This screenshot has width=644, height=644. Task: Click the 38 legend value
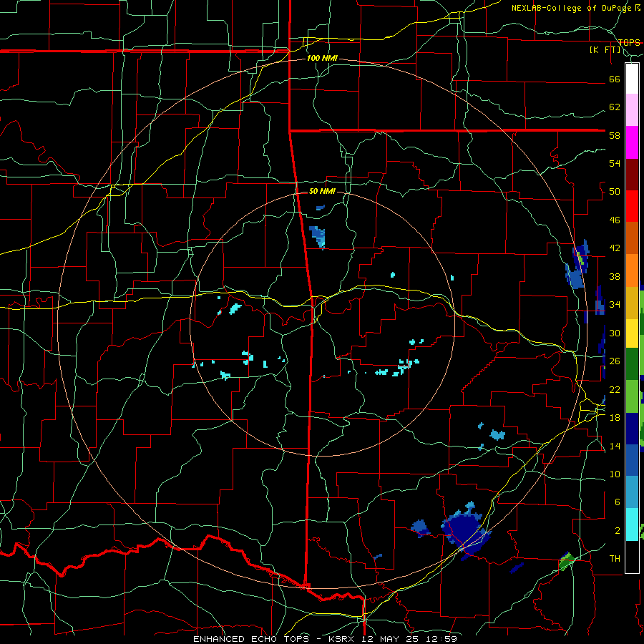[x=615, y=276]
